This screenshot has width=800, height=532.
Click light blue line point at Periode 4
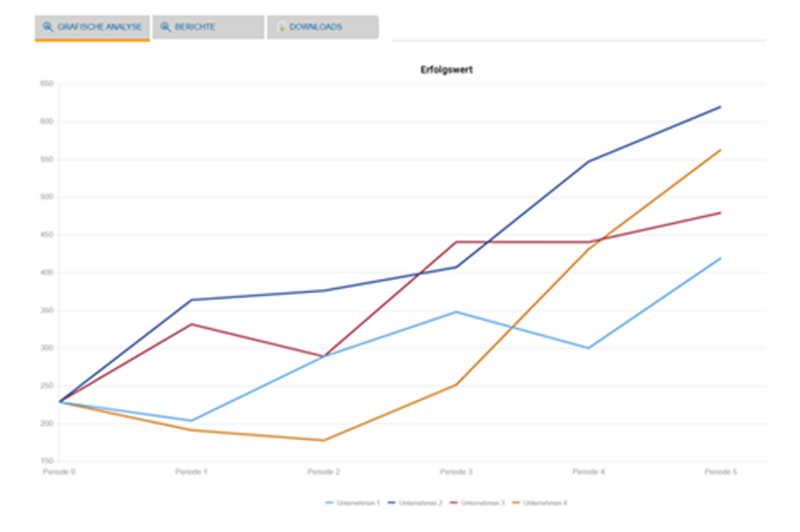(x=589, y=348)
